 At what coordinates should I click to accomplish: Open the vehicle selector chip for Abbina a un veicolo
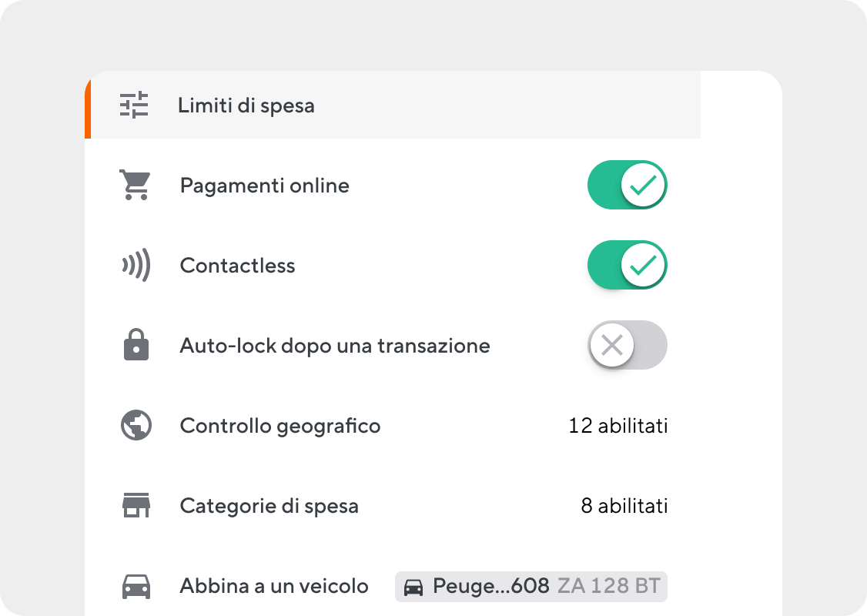[530, 586]
